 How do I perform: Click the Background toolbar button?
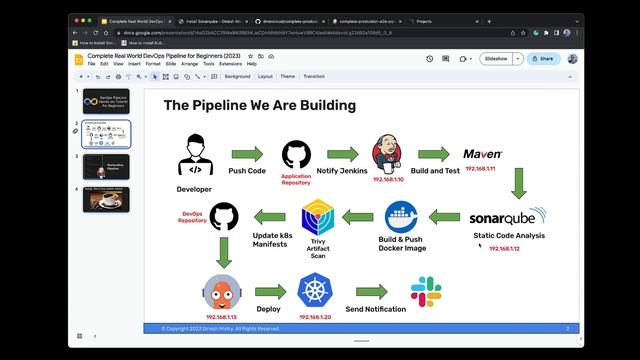237,76
